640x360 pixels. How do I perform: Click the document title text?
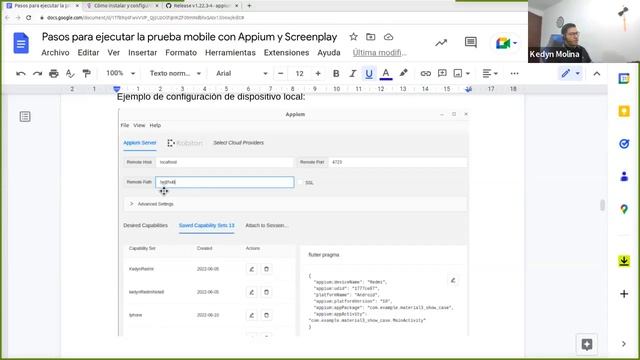pos(189,37)
